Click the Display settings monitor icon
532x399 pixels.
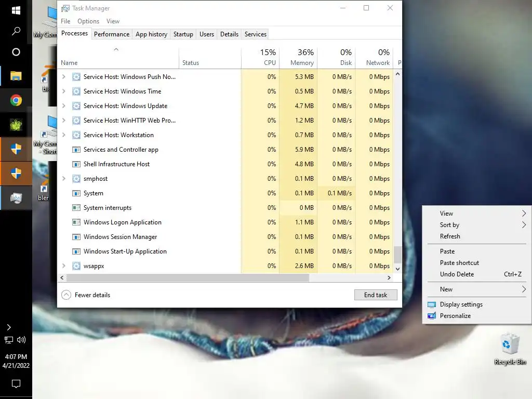[432, 304]
